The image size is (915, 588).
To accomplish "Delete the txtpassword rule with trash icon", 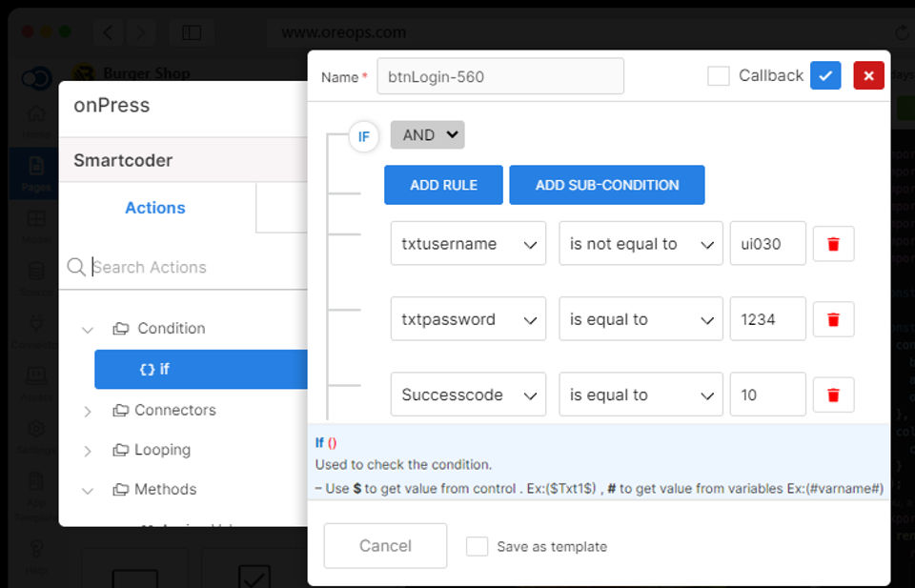I will [x=833, y=319].
